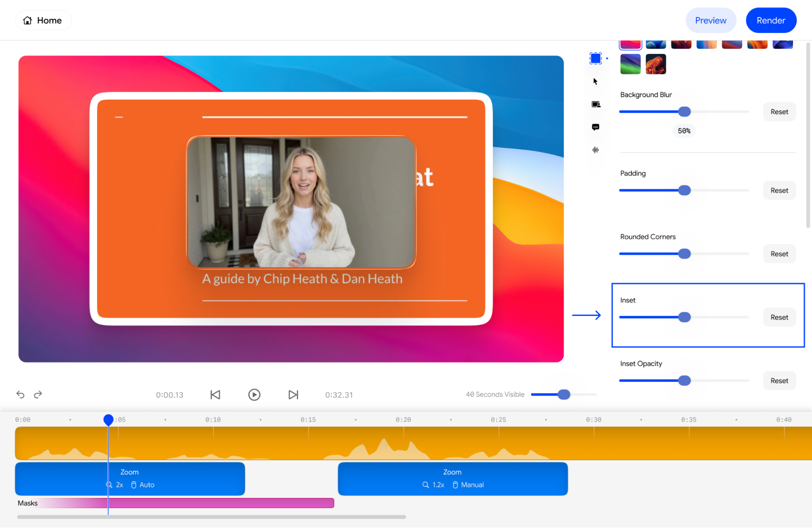
Task: Open the audio waveform settings icon
Action: click(x=595, y=150)
